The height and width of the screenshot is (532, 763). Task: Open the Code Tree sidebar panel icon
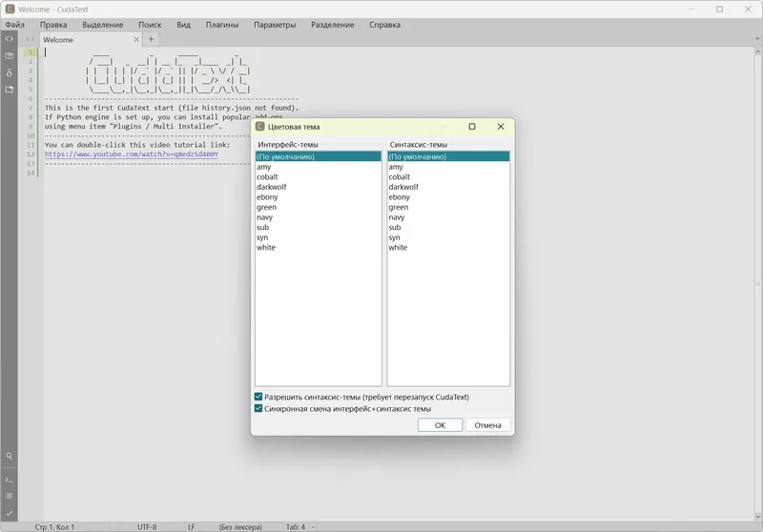pyautogui.click(x=10, y=39)
